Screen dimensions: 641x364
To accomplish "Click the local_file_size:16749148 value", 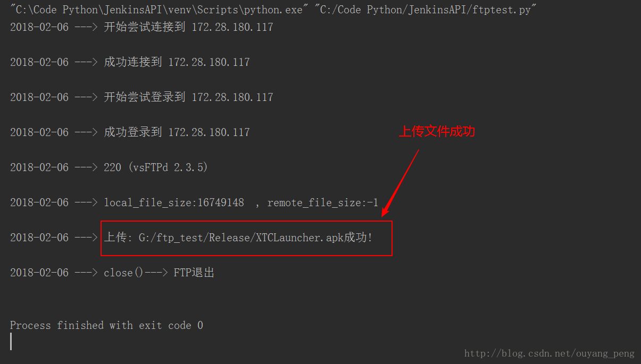I will [174, 202].
